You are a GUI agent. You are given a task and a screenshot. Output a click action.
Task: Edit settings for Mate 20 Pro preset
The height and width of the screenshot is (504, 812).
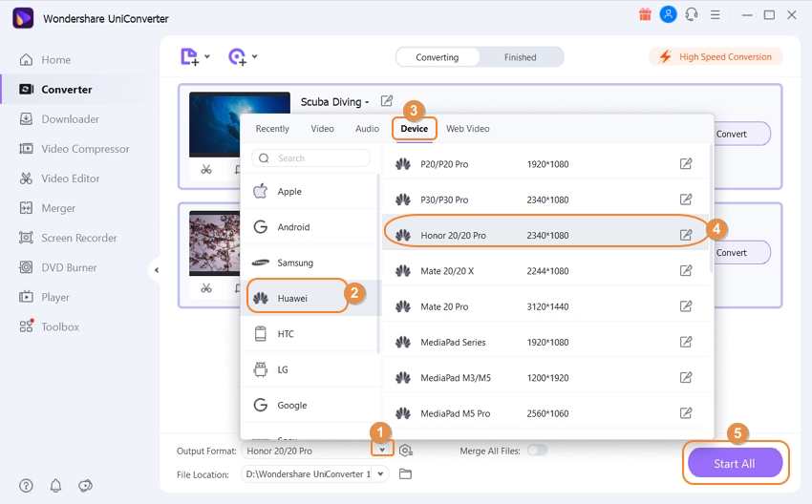(x=686, y=306)
